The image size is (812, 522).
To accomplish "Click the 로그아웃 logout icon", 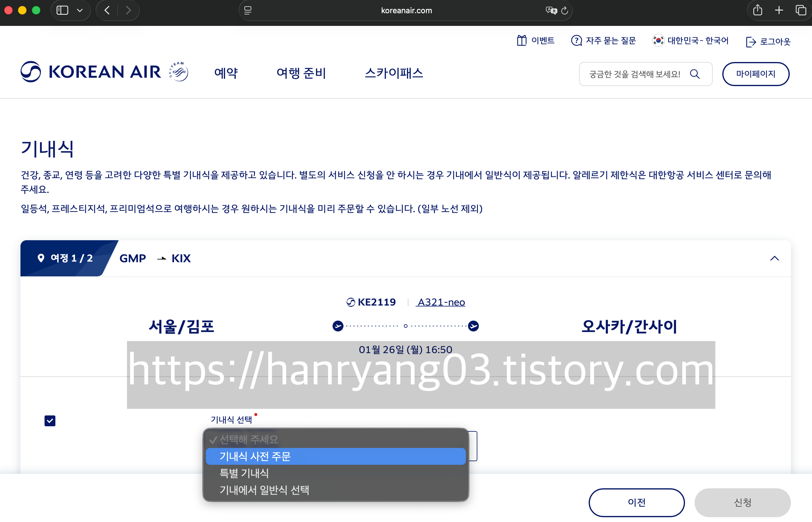I will coord(751,42).
